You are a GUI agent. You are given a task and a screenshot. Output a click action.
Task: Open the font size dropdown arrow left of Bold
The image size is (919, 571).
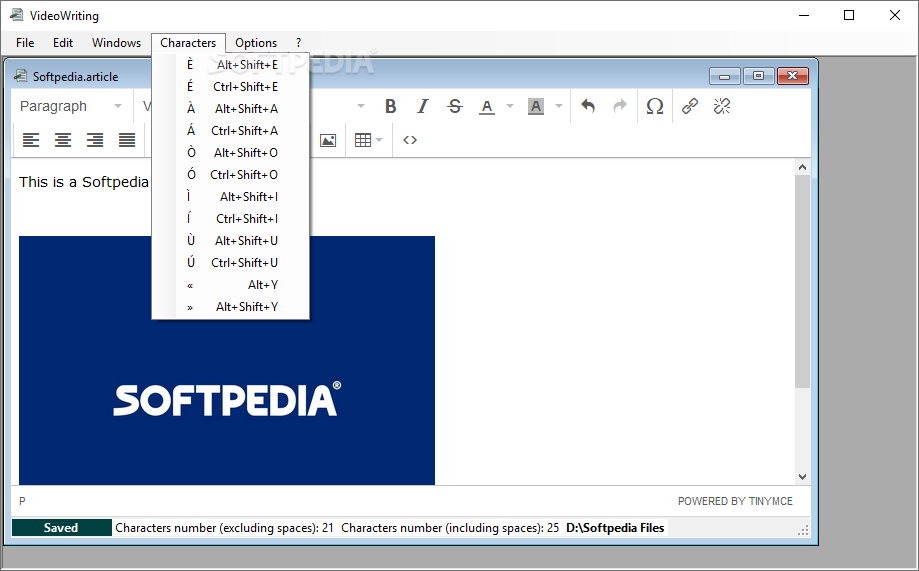coord(360,106)
